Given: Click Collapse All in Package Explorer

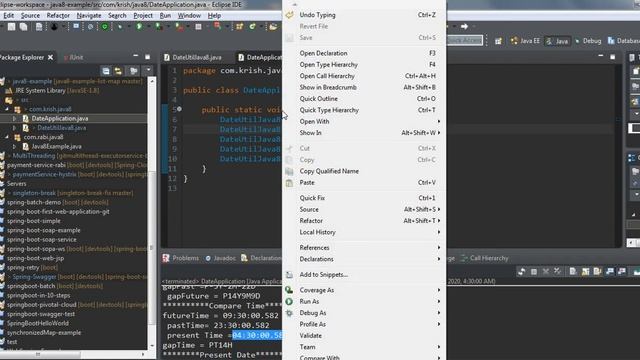Looking at the screenshot, I should point(106,71).
